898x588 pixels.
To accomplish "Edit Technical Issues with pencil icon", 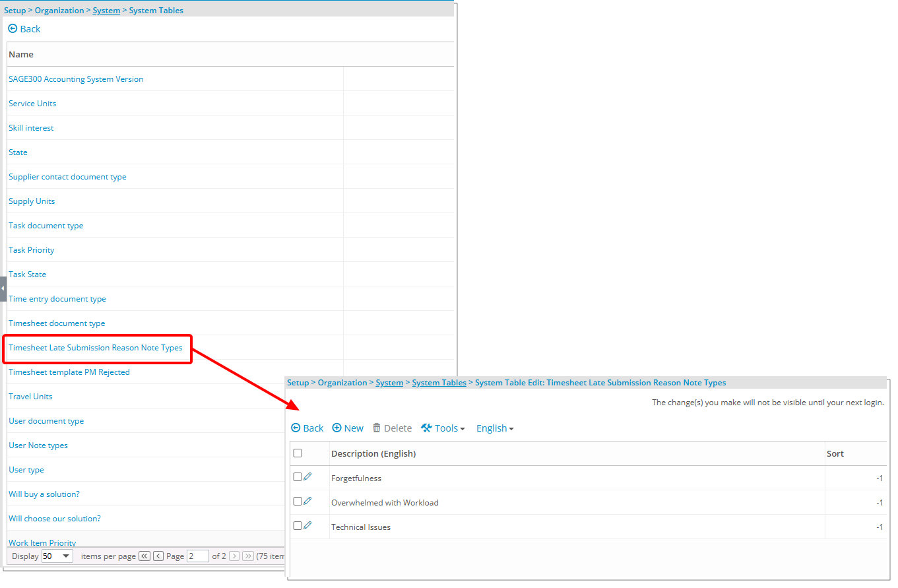I will click(307, 526).
